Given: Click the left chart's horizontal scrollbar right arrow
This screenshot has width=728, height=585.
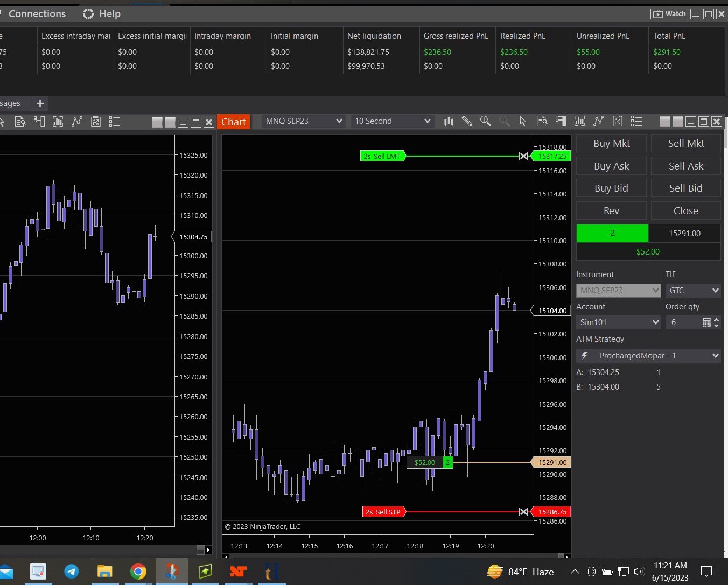Looking at the screenshot, I should [208, 550].
